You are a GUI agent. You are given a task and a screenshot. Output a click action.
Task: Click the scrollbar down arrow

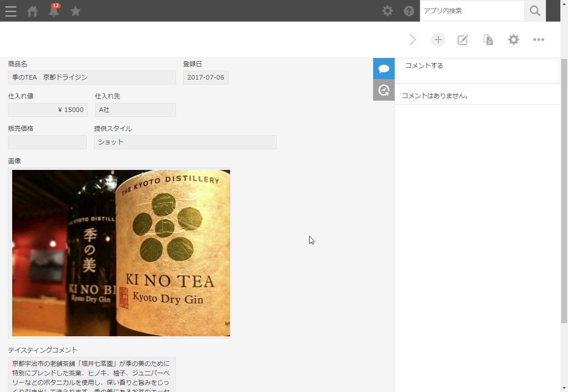564,388
